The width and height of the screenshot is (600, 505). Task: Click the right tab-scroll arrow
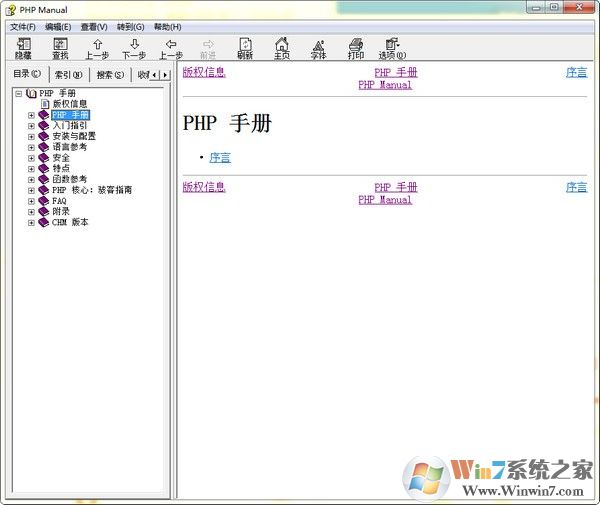(x=165, y=75)
